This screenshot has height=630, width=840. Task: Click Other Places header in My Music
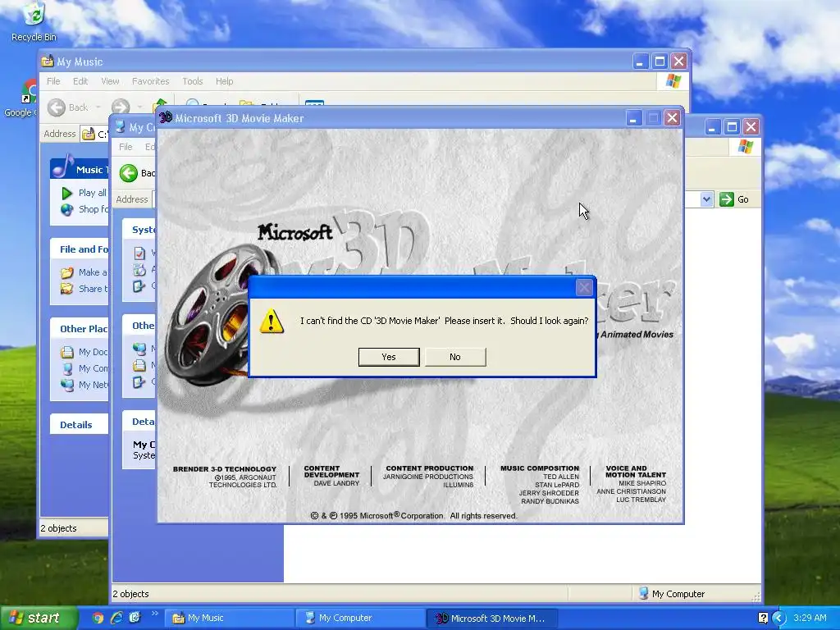pos(80,328)
